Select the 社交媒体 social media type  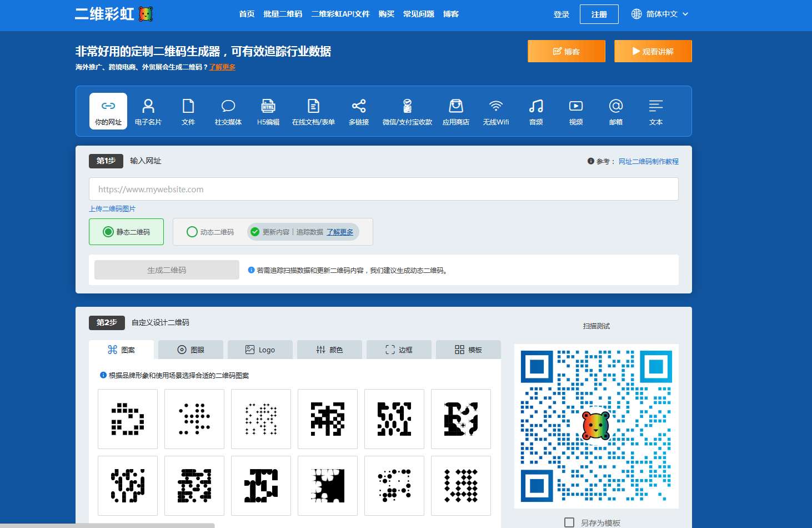pos(228,111)
